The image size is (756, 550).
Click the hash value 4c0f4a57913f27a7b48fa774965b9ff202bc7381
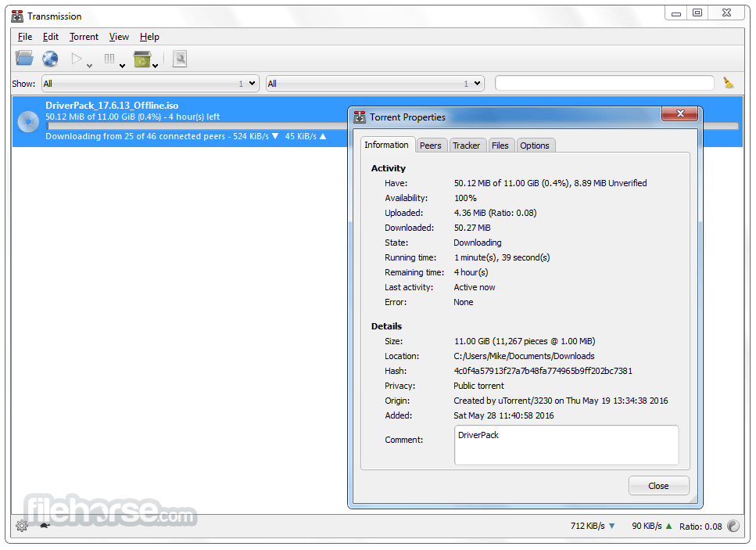(543, 371)
